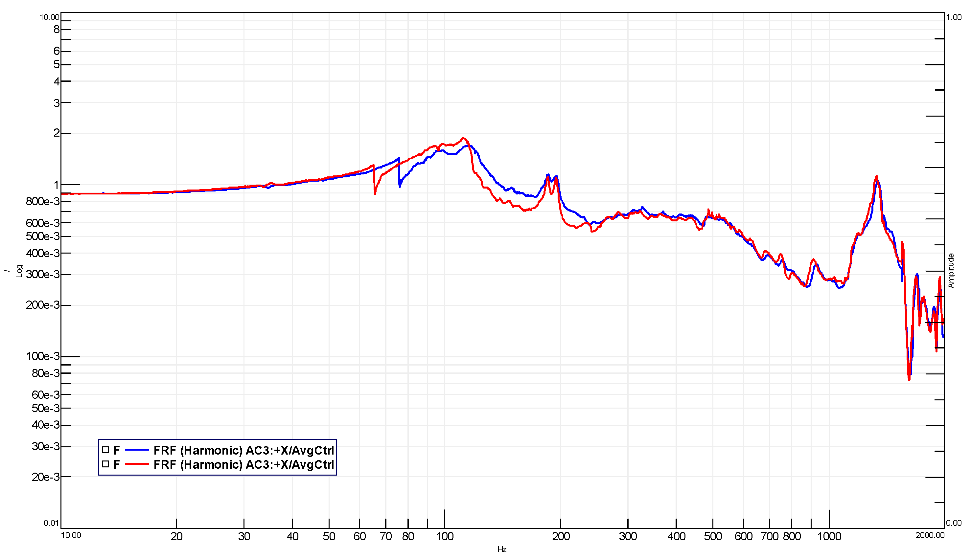Click the 1000 tick label on X-axis
The width and height of the screenshot is (971, 560).
[x=829, y=537]
